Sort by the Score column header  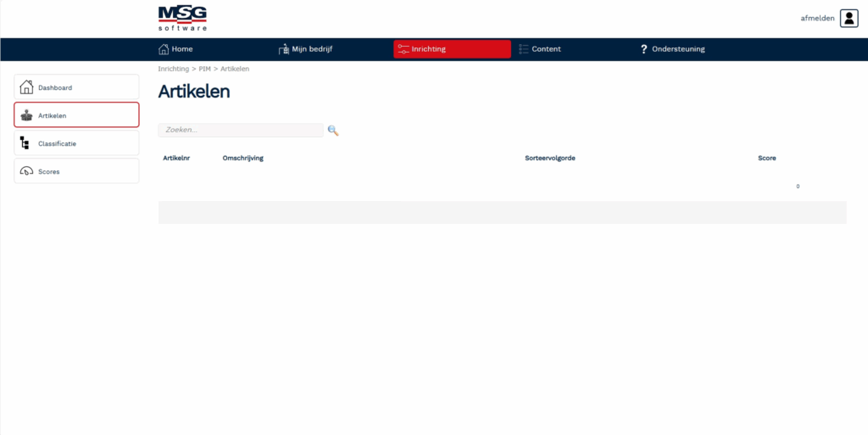click(x=766, y=159)
